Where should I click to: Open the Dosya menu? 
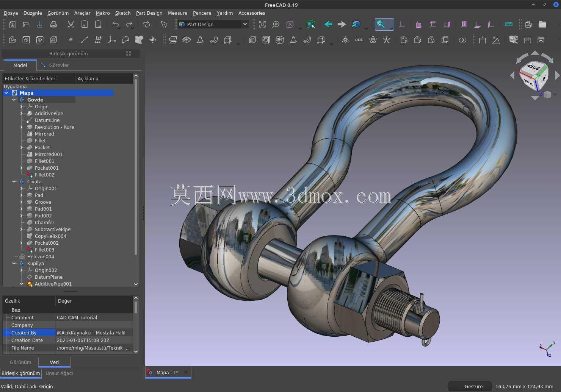click(x=11, y=13)
